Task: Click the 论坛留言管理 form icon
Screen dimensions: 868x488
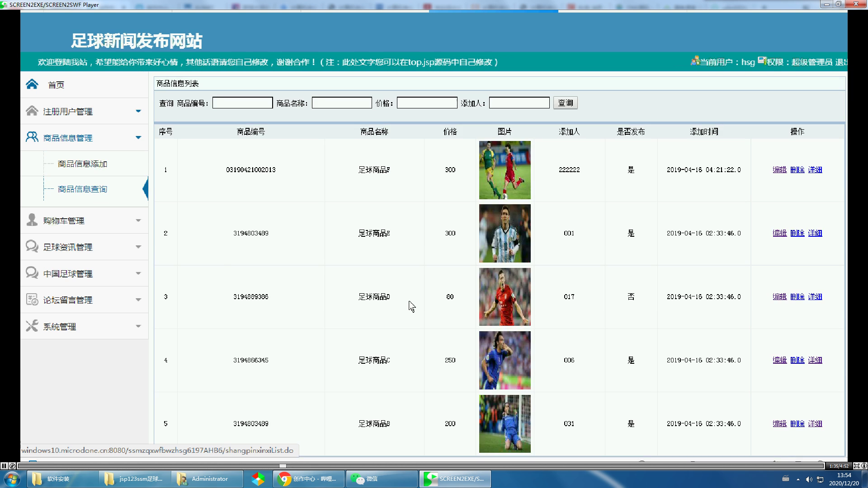Action: tap(32, 299)
